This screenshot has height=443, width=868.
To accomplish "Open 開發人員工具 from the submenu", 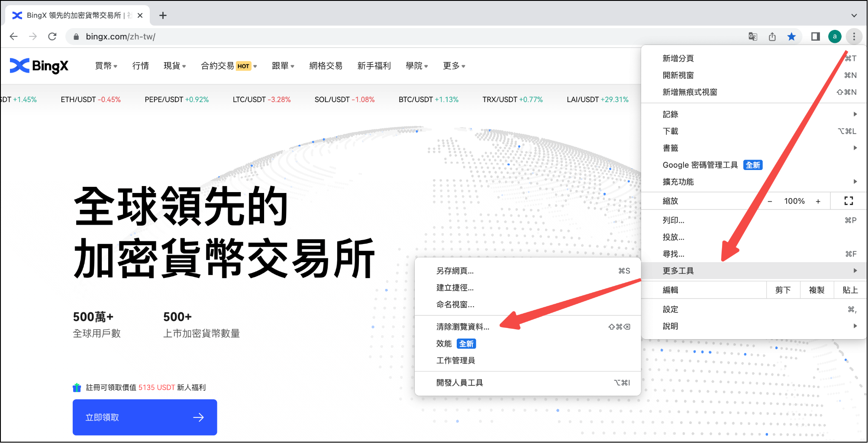I will [459, 383].
